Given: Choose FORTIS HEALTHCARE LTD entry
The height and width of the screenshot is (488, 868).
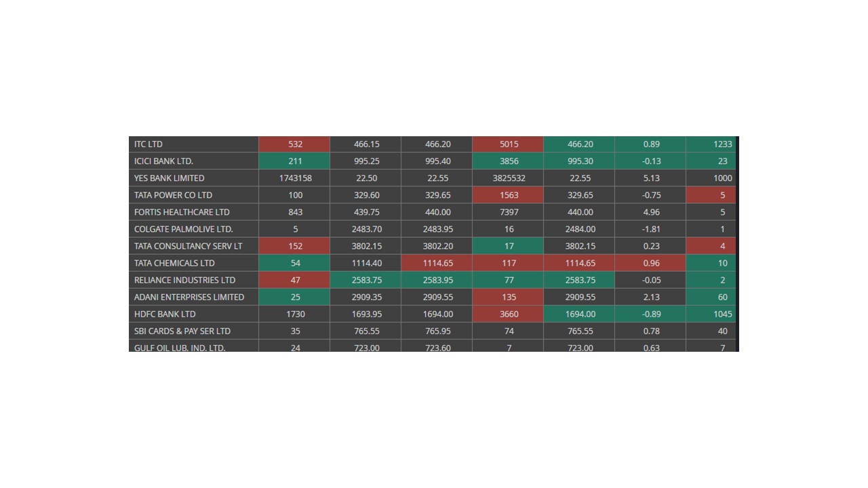Looking at the screenshot, I should tap(182, 212).
